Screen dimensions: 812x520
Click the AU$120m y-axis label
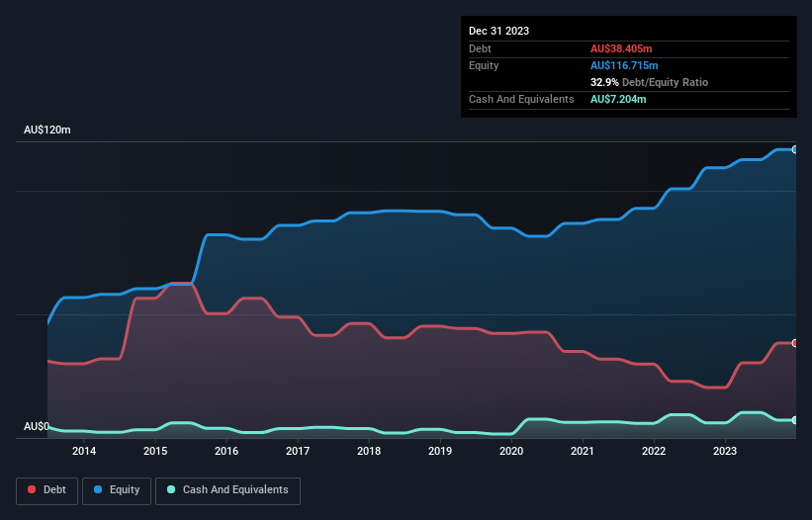47,130
